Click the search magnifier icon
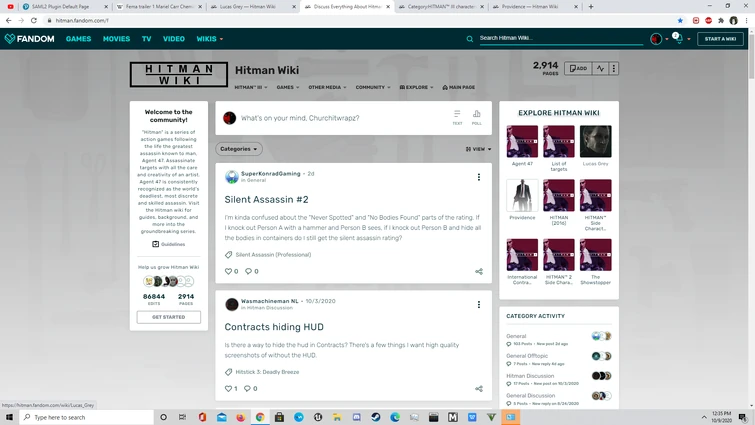The width and height of the screenshot is (755, 425). tap(469, 39)
